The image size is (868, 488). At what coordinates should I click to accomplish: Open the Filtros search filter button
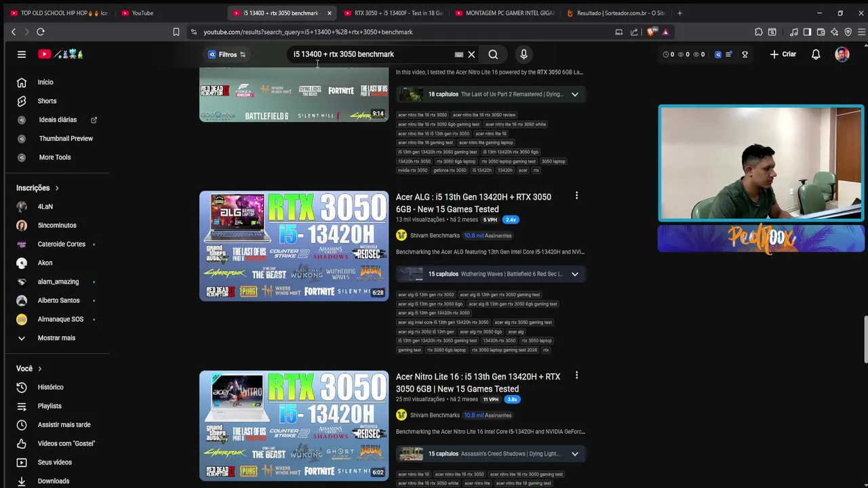point(227,54)
